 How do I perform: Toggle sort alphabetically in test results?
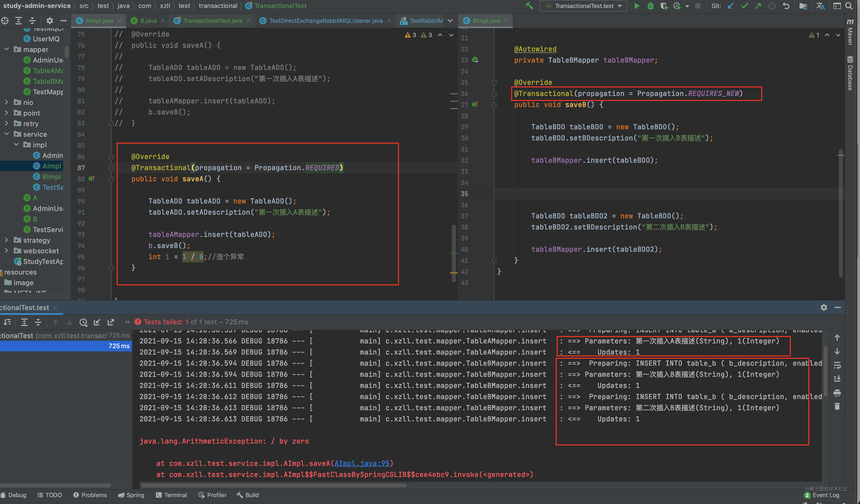[7, 322]
